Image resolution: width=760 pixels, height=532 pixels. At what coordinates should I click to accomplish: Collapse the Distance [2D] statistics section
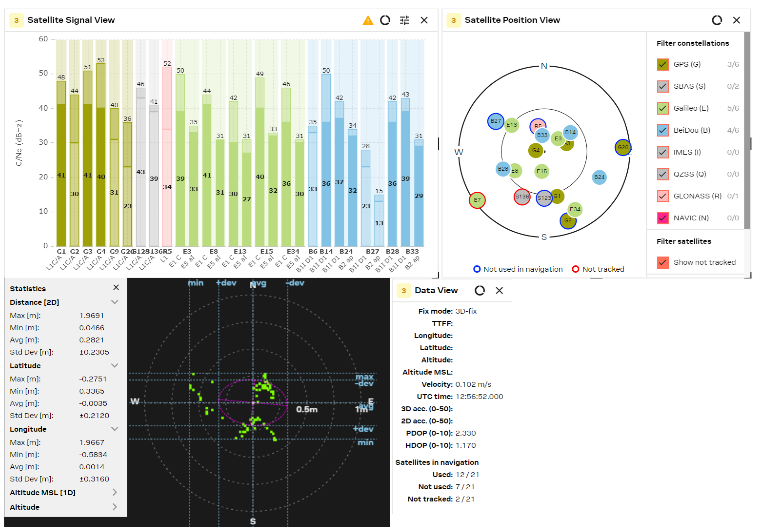click(115, 302)
